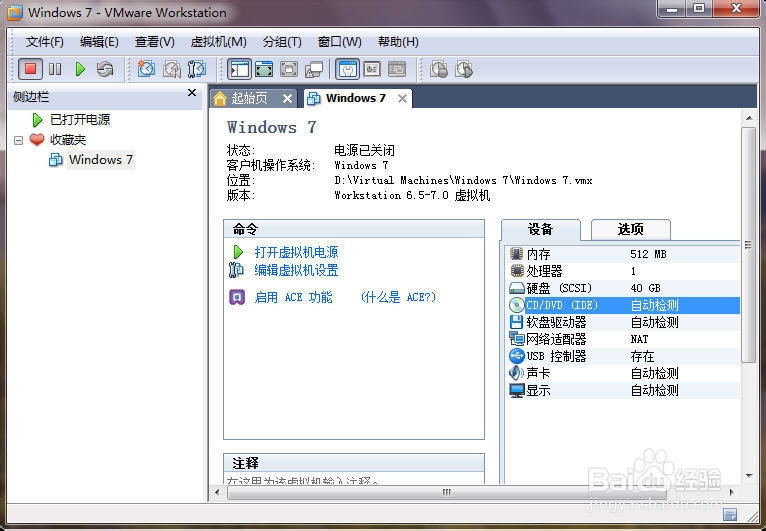Image resolution: width=766 pixels, height=531 pixels.
Task: Click the wrench icon beside 编辑虚拟机设置
Action: pyautogui.click(x=236, y=270)
